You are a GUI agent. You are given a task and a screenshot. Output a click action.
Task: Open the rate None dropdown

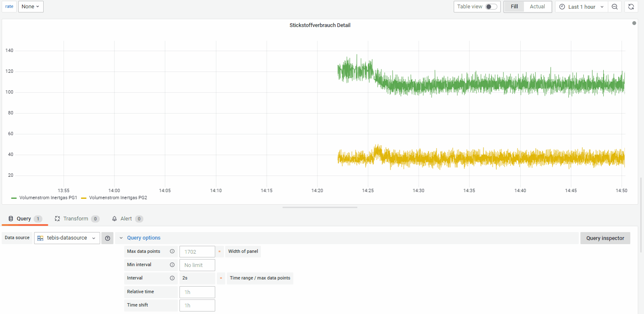pos(31,7)
